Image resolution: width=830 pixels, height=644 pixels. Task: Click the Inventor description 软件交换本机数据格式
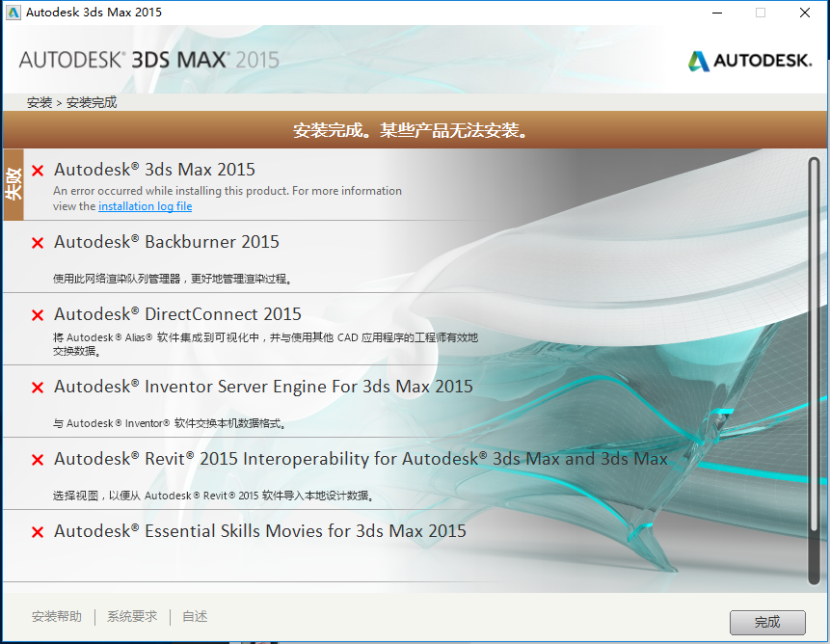(x=170, y=423)
